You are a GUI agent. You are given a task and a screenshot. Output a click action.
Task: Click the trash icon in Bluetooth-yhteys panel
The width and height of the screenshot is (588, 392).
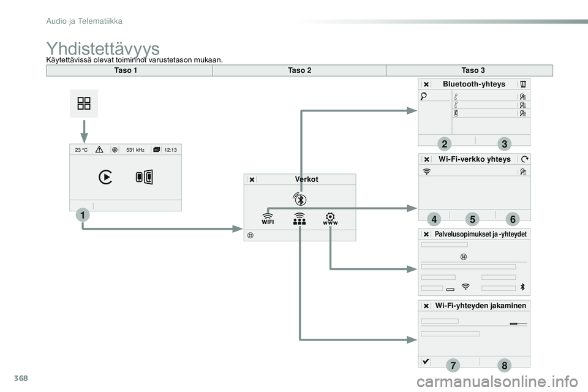click(523, 84)
